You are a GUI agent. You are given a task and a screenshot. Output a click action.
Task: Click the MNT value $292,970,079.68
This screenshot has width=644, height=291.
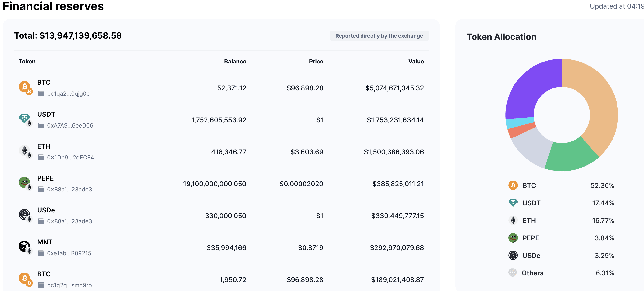(x=397, y=248)
